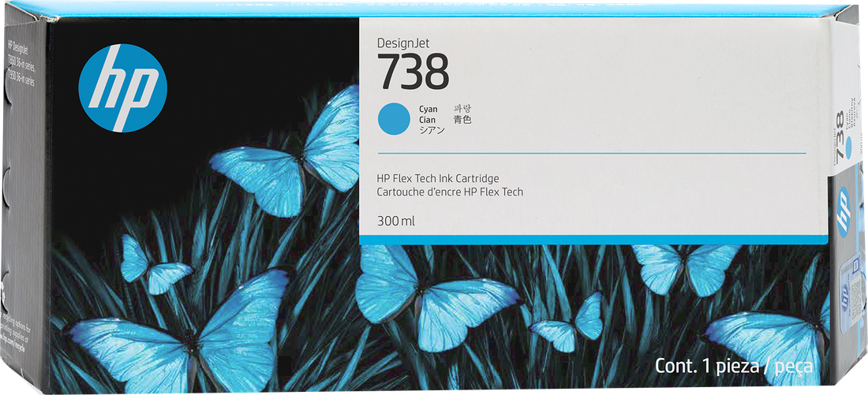Click the '300 ml' volume text

(x=395, y=222)
